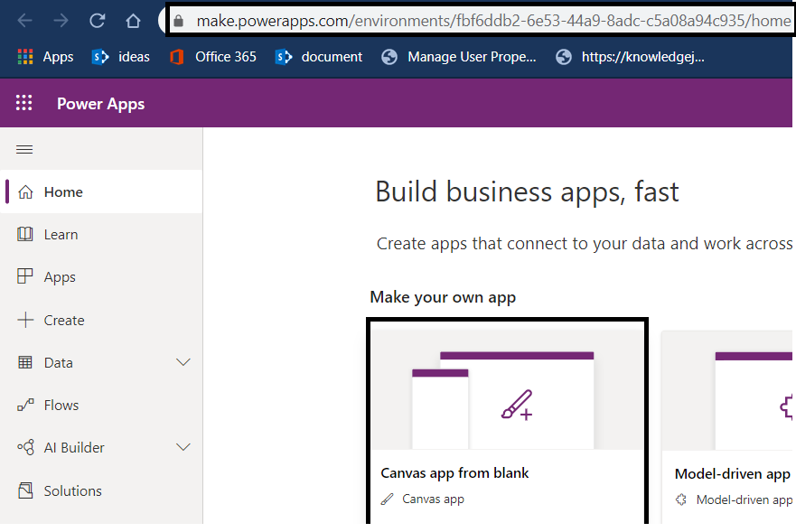Expand the Data section chevron
This screenshot has height=532, width=796.
(183, 362)
